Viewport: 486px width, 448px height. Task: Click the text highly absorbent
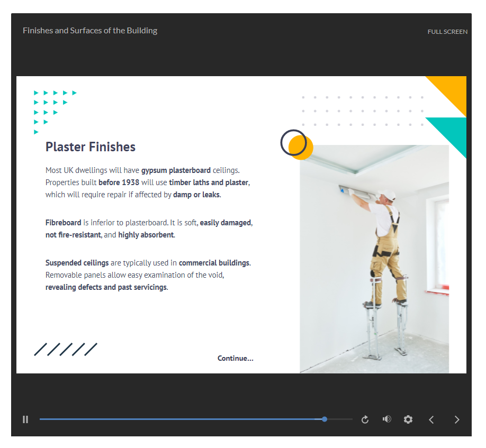point(146,235)
